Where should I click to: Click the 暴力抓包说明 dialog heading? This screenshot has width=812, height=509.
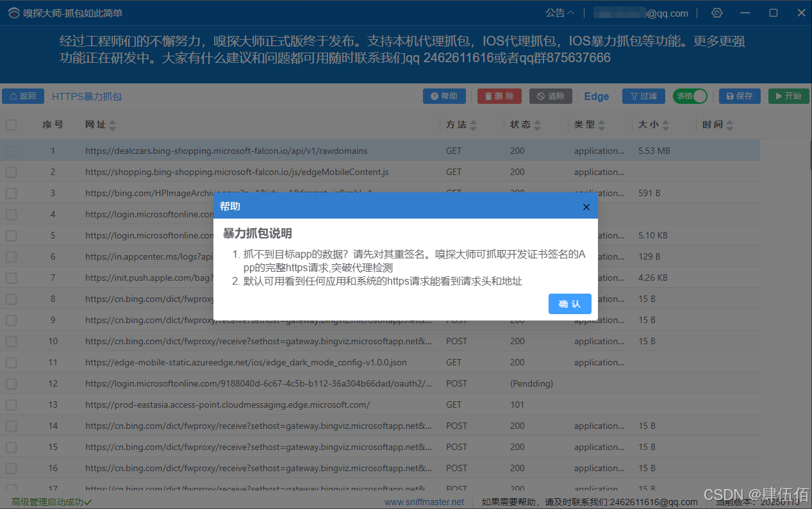257,233
